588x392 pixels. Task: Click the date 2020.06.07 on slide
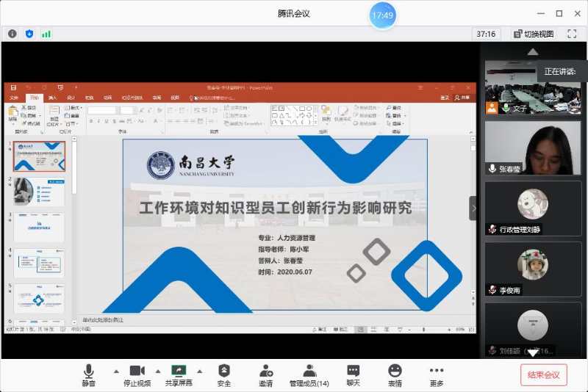(295, 272)
